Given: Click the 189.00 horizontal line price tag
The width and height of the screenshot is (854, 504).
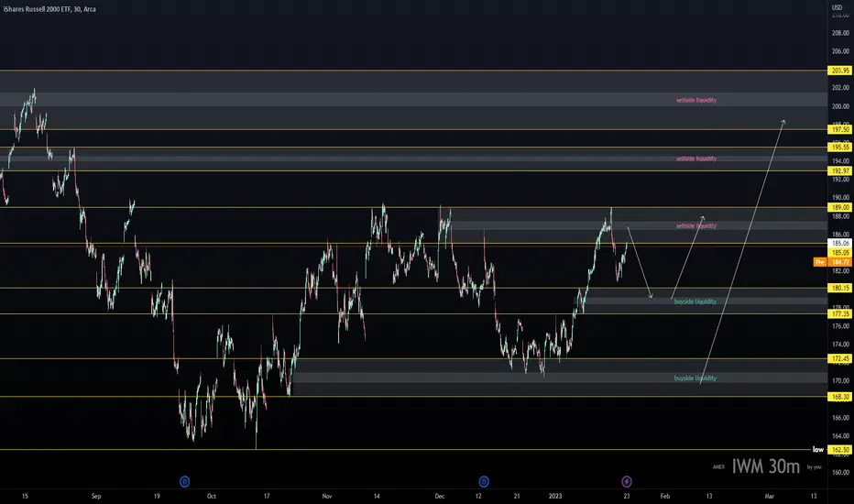Looking at the screenshot, I should pyautogui.click(x=840, y=207).
